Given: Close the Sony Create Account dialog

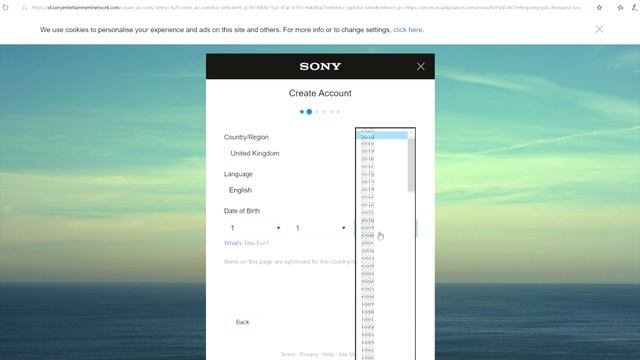Looking at the screenshot, I should pyautogui.click(x=420, y=67).
